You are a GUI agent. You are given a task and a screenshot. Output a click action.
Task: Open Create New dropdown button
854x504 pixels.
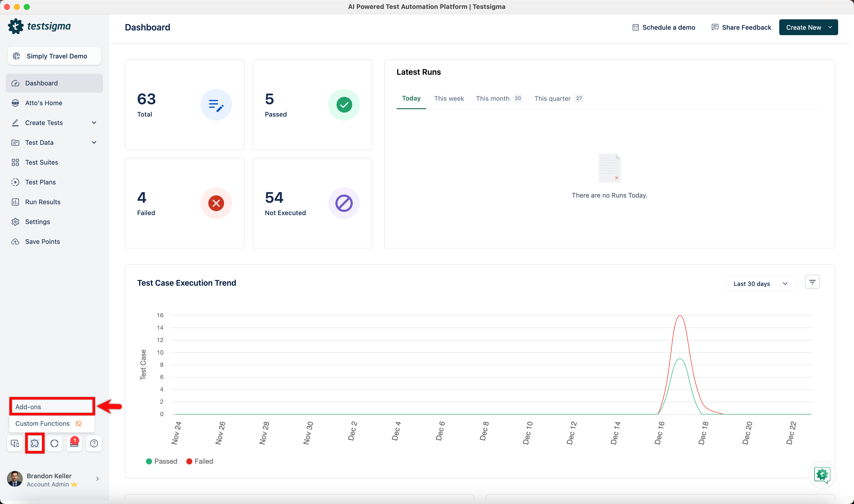pyautogui.click(x=808, y=27)
